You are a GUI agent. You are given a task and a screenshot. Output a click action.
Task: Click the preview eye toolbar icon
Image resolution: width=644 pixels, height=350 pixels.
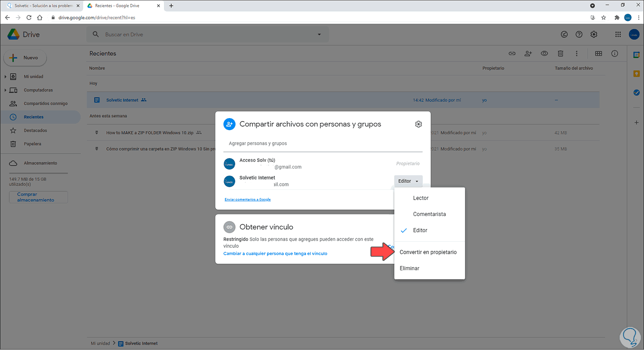point(544,54)
